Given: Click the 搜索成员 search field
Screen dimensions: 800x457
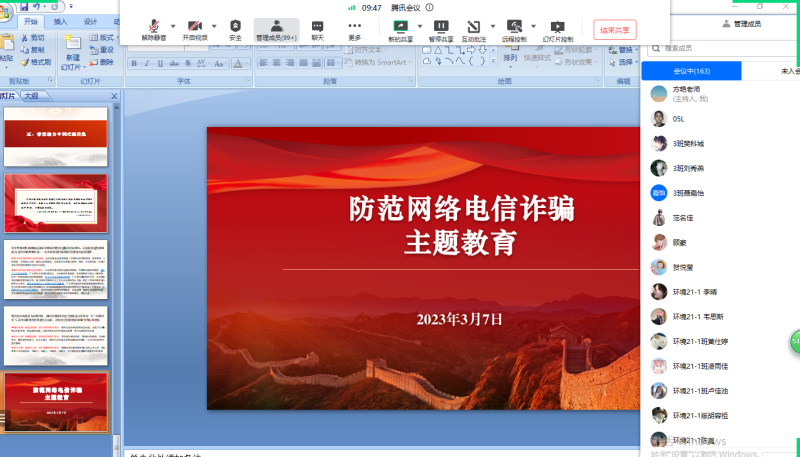Looking at the screenshot, I should tap(720, 47).
